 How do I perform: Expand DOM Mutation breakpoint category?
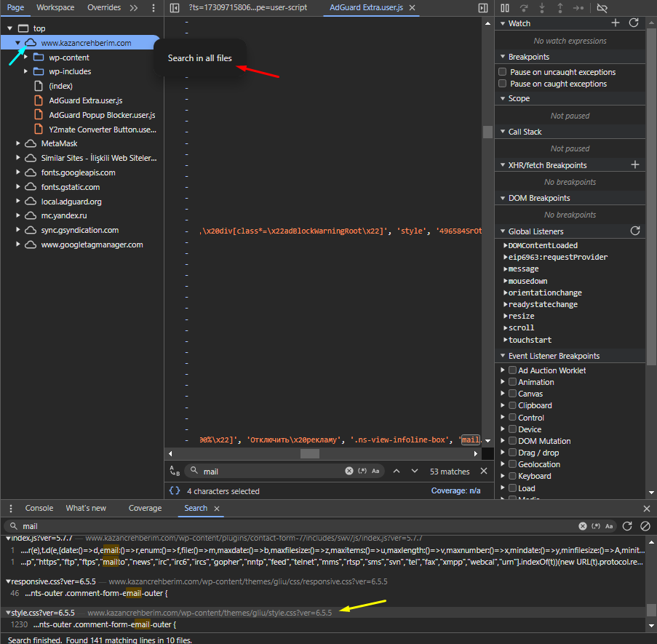pos(503,440)
